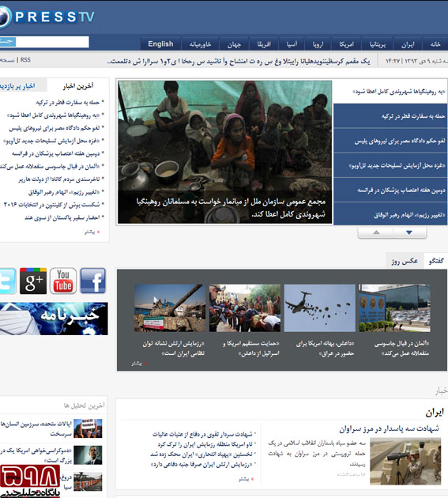Click the slider down arrow button

409,232
